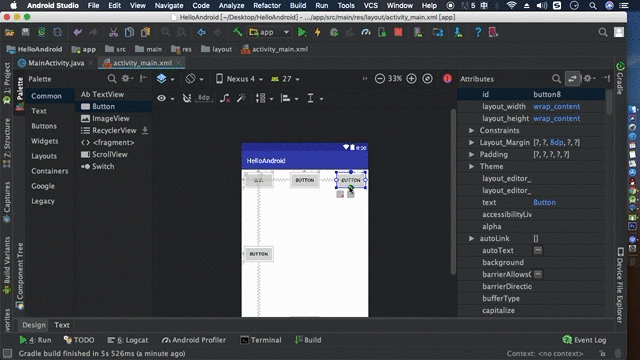Screen dimensions: 640x360
Task: Expand the Constraints attribute group
Action: (471, 130)
